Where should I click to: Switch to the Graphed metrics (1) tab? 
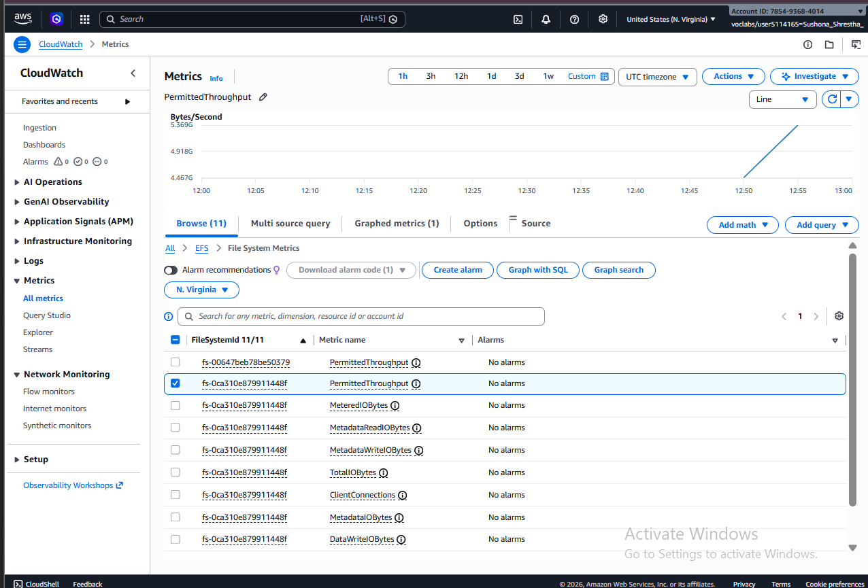tap(397, 223)
